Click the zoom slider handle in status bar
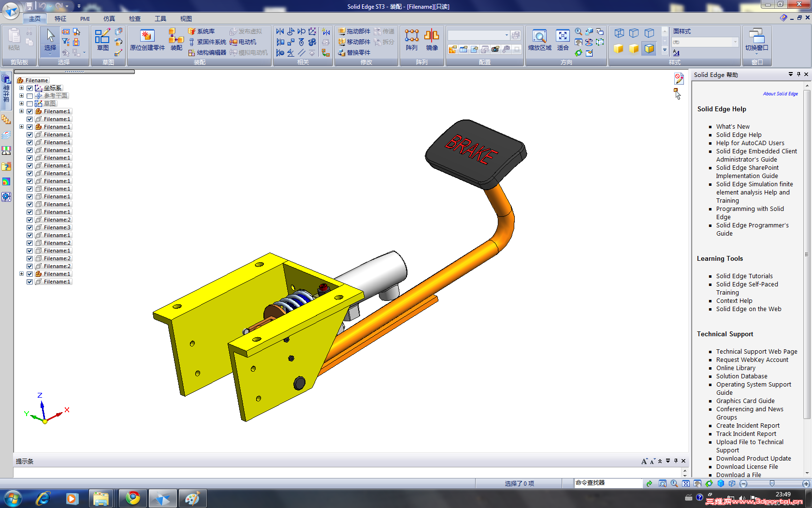 [x=772, y=483]
